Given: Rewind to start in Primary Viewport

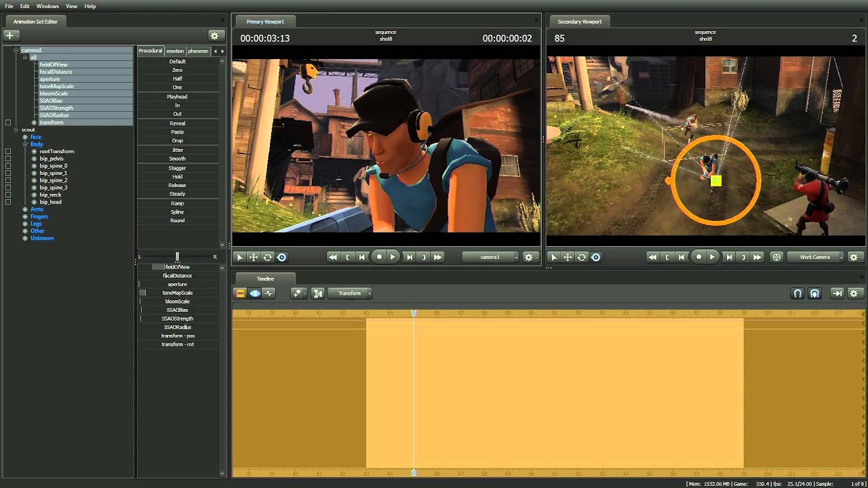Looking at the screenshot, I should [x=332, y=258].
